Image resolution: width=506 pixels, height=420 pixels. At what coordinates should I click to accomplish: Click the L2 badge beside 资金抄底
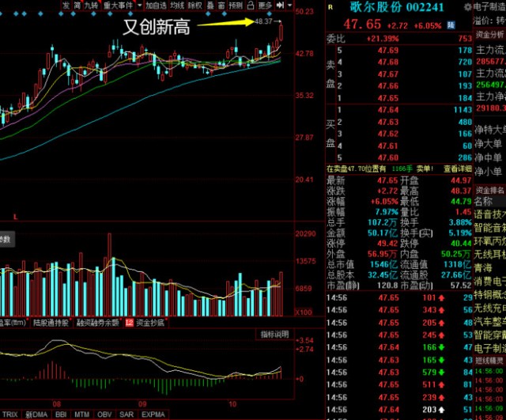[130, 322]
